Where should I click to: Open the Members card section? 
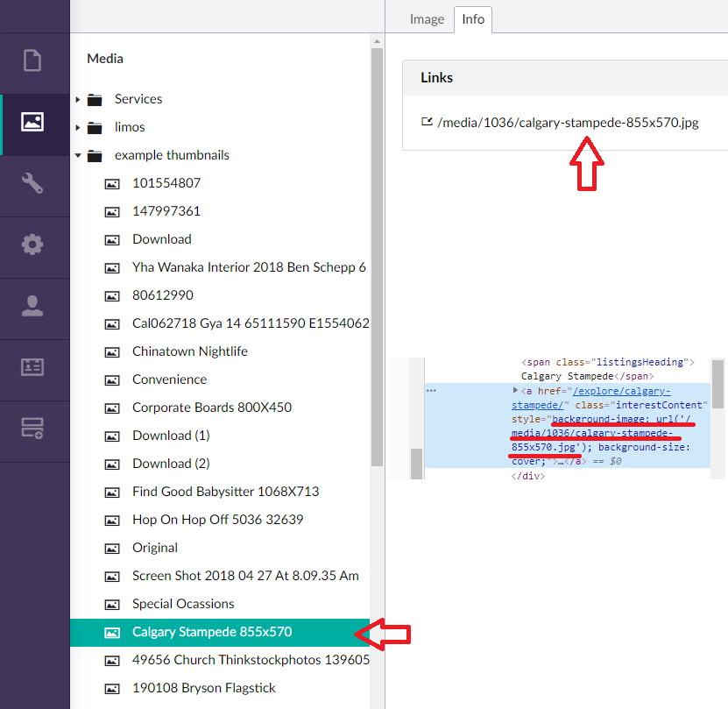32,367
